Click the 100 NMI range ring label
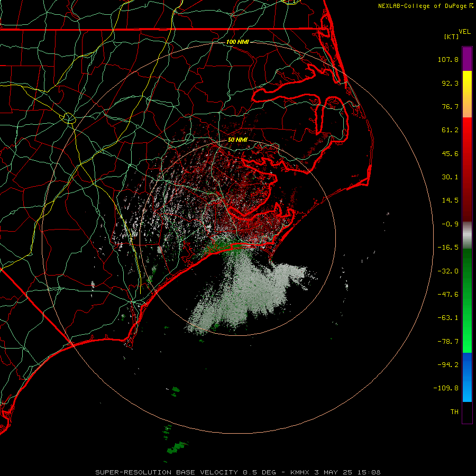This screenshot has width=476, height=476. (x=237, y=42)
